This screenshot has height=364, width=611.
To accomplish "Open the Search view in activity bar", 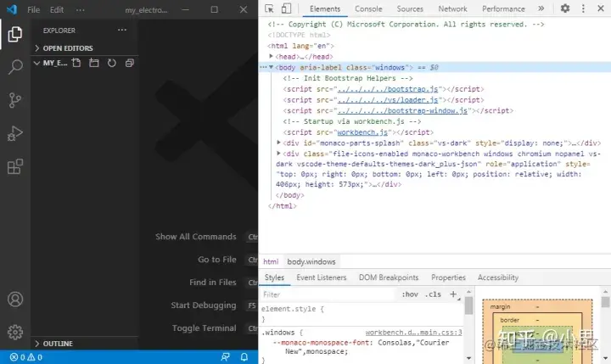I will 14,67.
